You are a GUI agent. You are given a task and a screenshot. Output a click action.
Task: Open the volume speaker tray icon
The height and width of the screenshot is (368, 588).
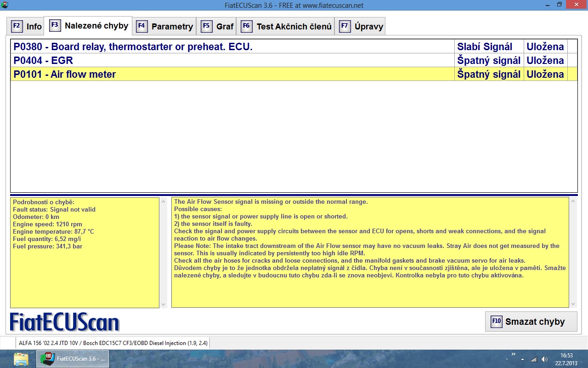[544, 359]
